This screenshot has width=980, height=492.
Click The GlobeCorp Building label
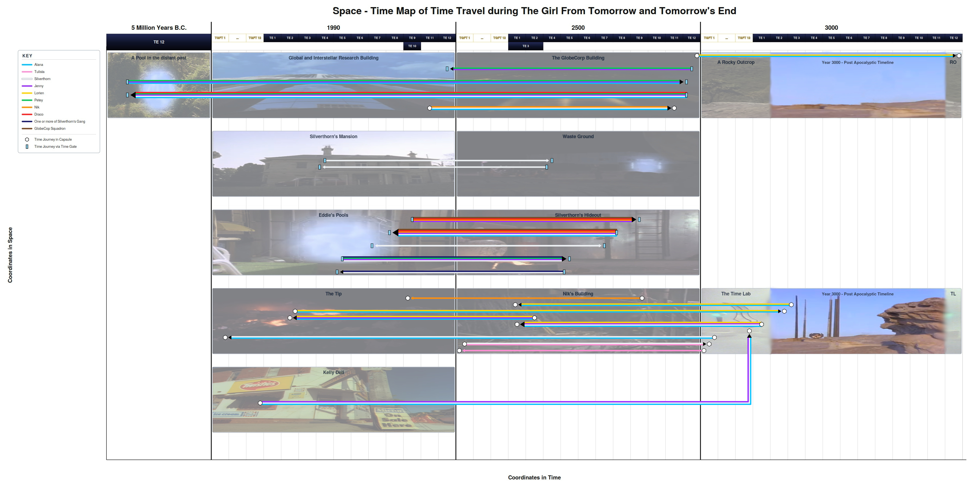click(x=578, y=58)
